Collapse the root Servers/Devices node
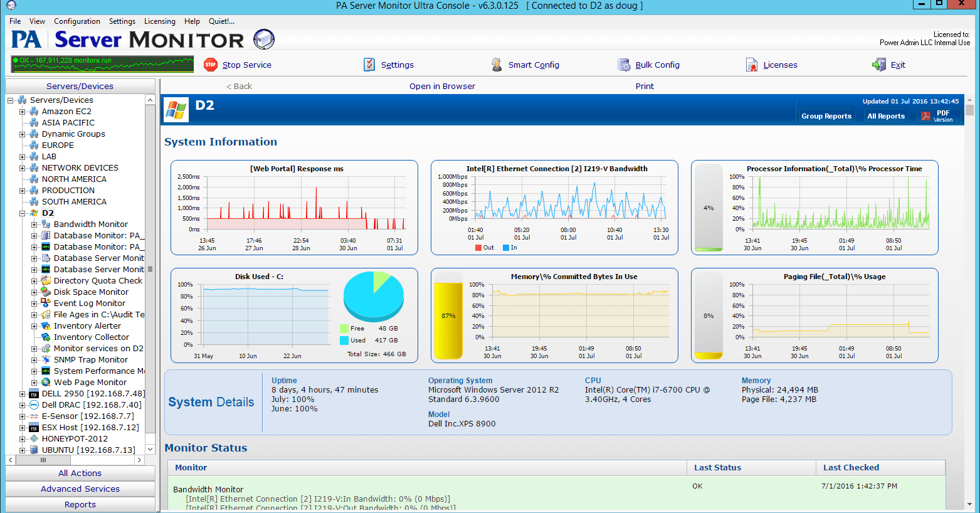The height and width of the screenshot is (513, 980). 11,100
